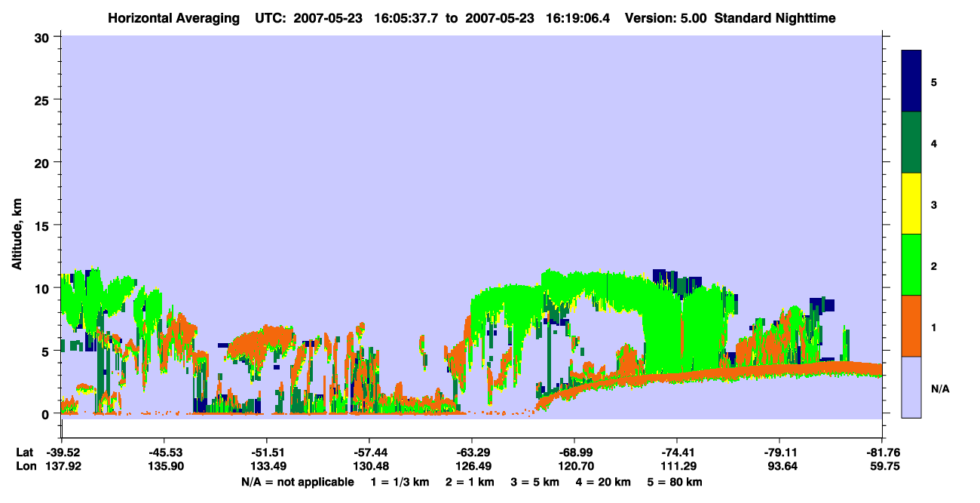Click the '3 = 5 km' caption
The height and width of the screenshot is (503, 980).
point(536,482)
